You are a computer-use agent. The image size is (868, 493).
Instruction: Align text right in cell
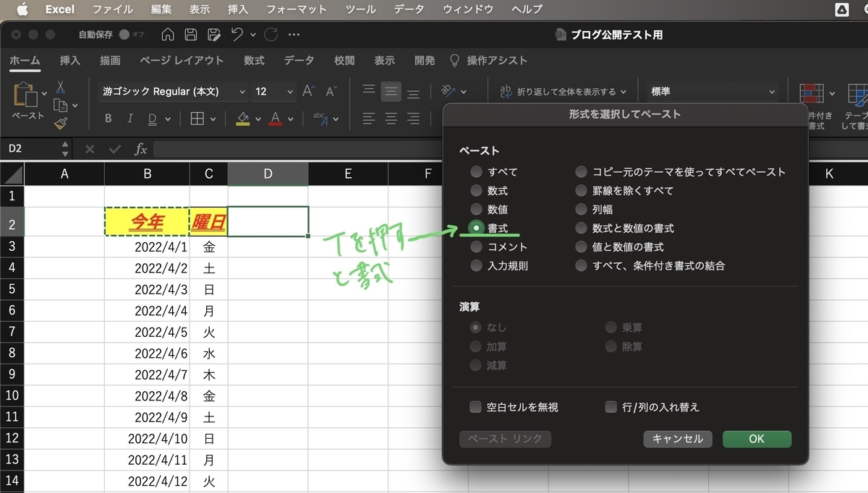[x=413, y=119]
